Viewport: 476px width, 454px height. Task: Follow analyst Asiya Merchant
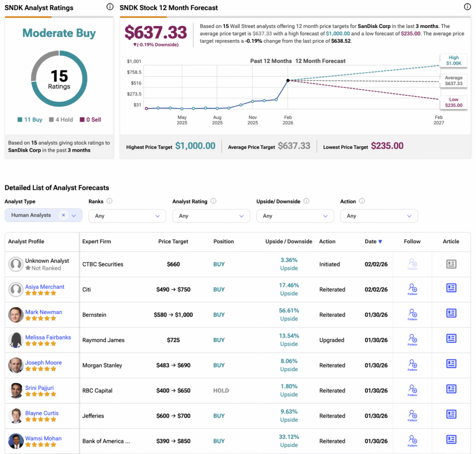(x=412, y=289)
